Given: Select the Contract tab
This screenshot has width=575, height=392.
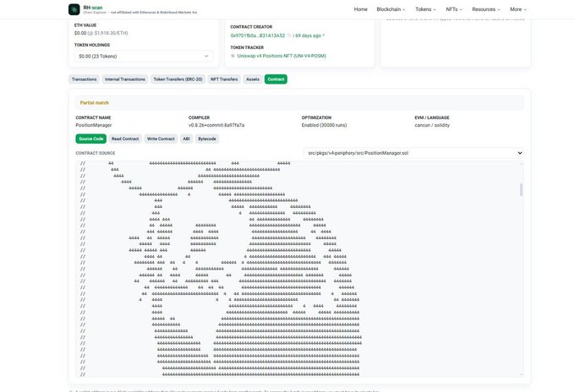Looking at the screenshot, I should (276, 79).
